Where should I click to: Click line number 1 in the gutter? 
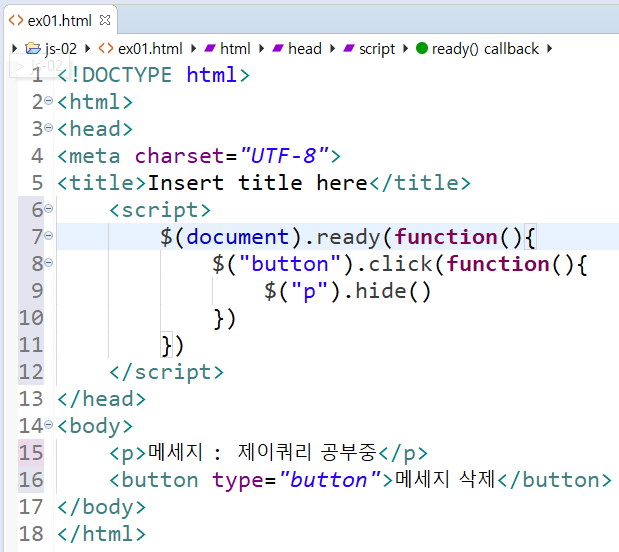click(38, 75)
